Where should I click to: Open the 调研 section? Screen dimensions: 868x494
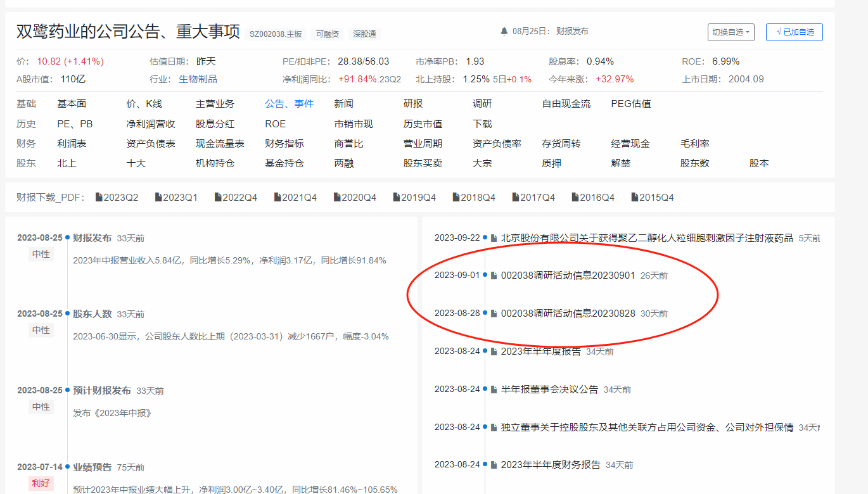(482, 104)
